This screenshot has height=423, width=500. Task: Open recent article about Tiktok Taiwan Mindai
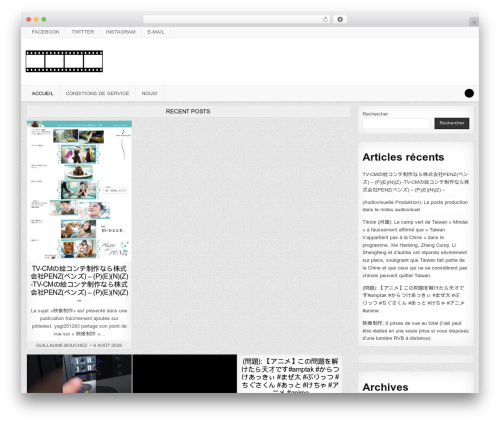415,249
